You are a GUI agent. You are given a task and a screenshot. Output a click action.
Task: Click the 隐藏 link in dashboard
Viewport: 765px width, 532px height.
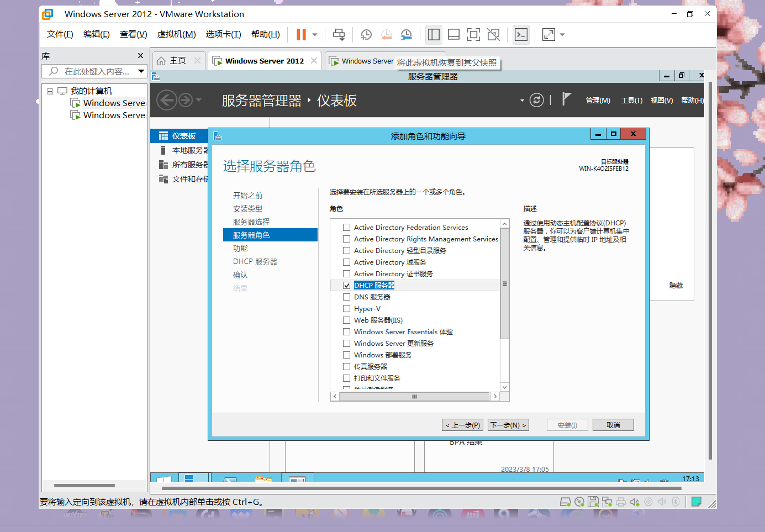(x=676, y=286)
